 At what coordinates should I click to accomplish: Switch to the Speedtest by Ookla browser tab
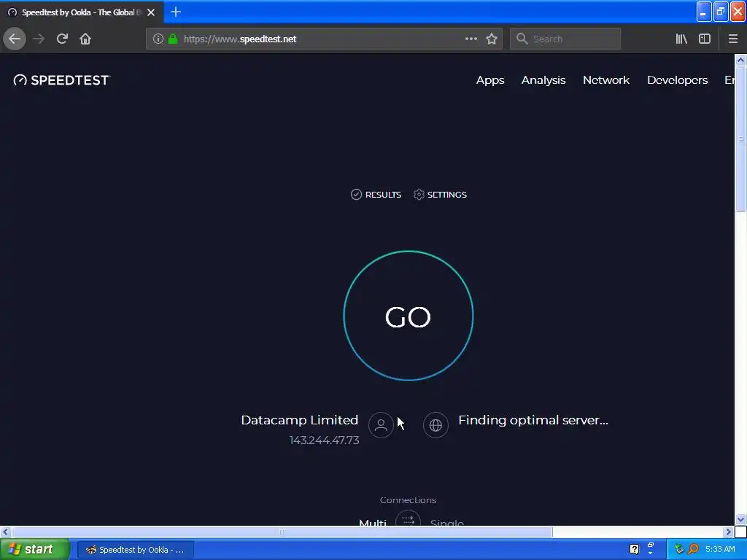tap(82, 12)
